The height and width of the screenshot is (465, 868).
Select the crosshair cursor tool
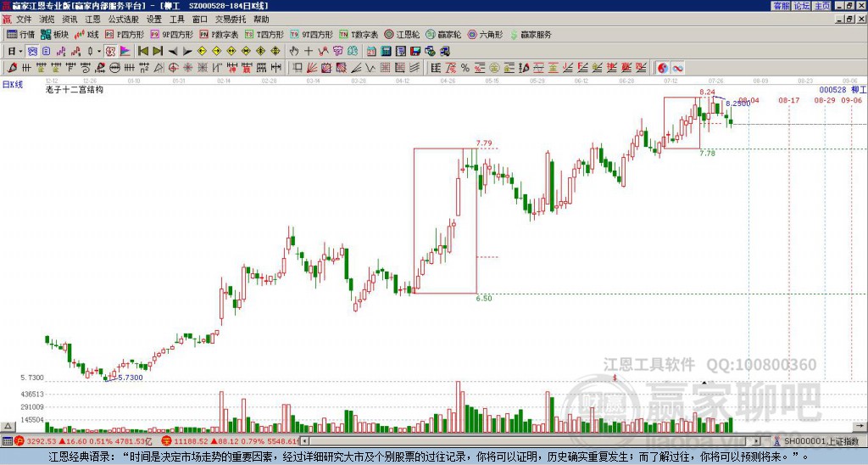coord(309,52)
